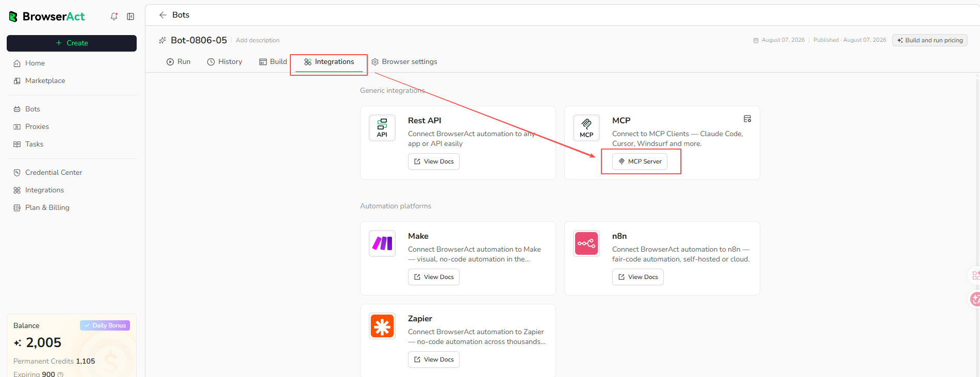Click the Bots breadcrumb title
Screen dimensions: 980x377
[x=181, y=15]
